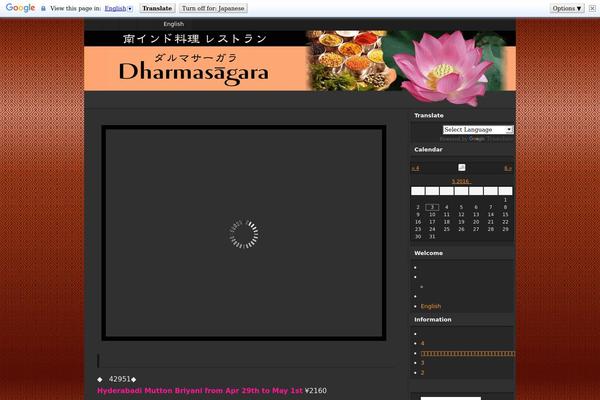Select day 24 in the calendar
Image resolution: width=600 pixels, height=400 pixels.
coord(432,229)
